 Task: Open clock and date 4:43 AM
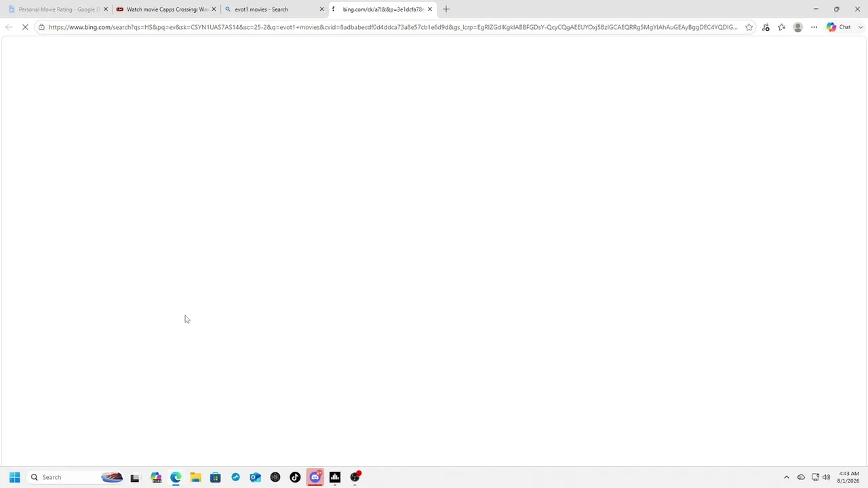[x=849, y=477]
